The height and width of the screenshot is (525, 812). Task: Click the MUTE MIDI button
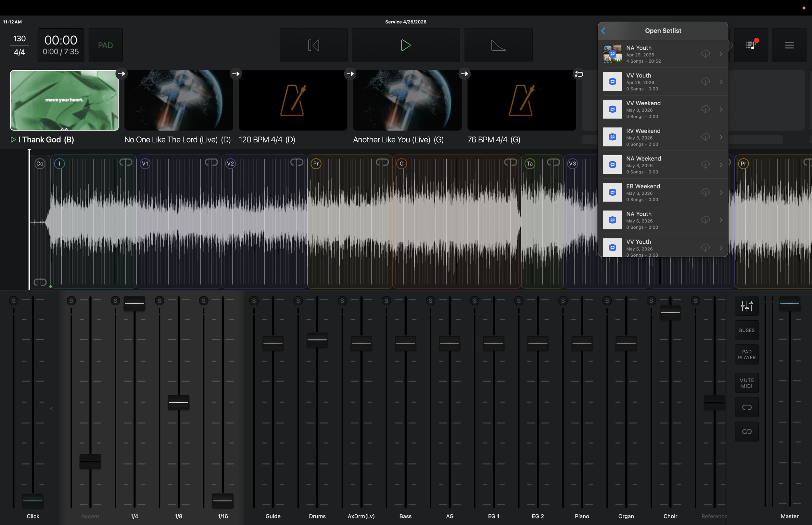pyautogui.click(x=747, y=383)
